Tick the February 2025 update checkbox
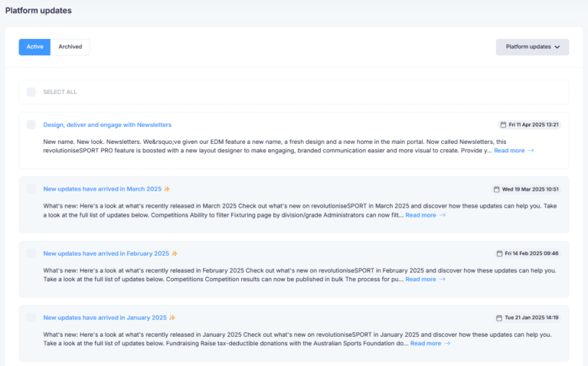This screenshot has width=588, height=366. tap(31, 253)
